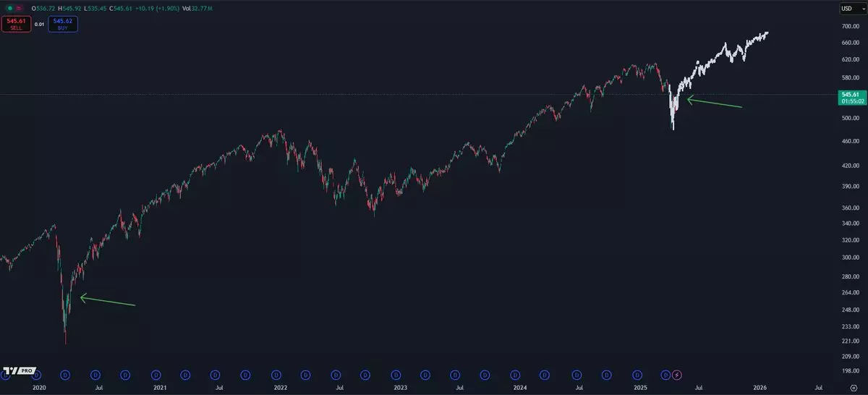Select the green arrow drawing near 2020 low

[107, 301]
